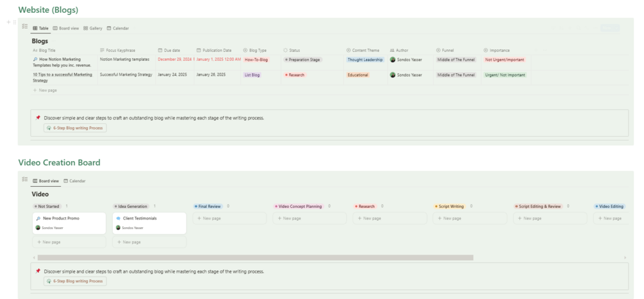
Task: Click the Video board horizontal scrollbar
Action: coord(255,257)
